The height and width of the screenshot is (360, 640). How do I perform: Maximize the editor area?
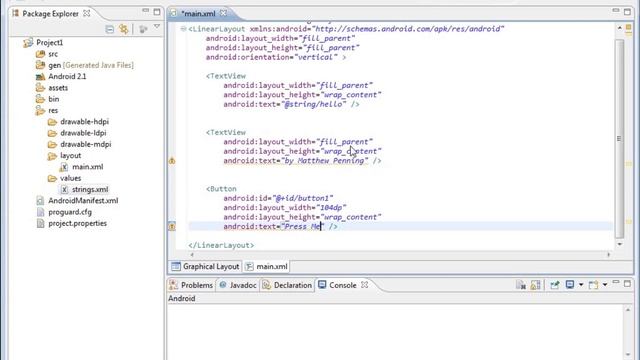pyautogui.click(x=627, y=12)
